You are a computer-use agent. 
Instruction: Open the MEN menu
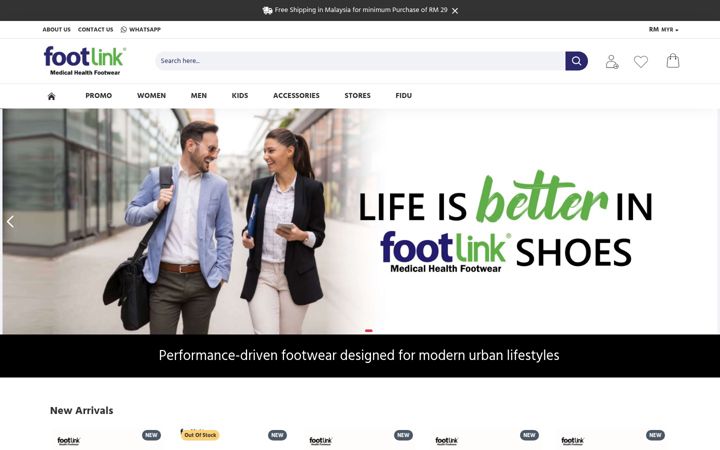click(x=198, y=96)
